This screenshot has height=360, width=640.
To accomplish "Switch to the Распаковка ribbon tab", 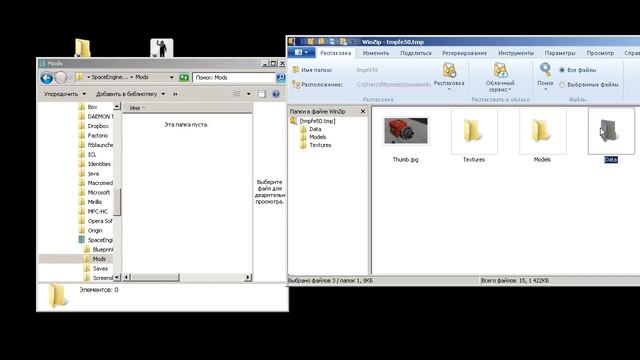I will pyautogui.click(x=336, y=53).
